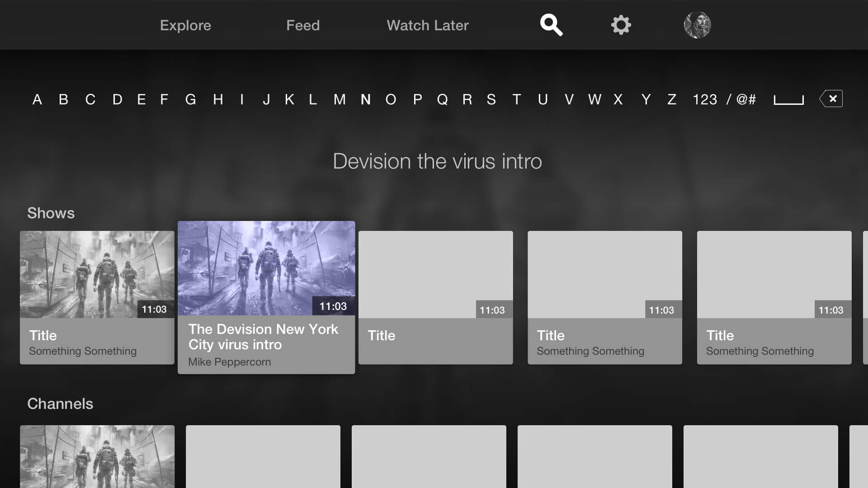Viewport: 868px width, 488px height.
Task: Pick letter T on the keyboard
Action: coord(517,99)
